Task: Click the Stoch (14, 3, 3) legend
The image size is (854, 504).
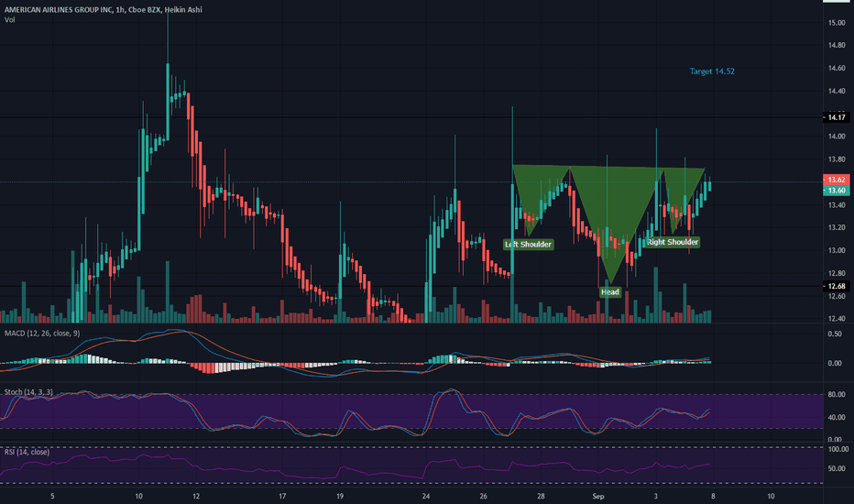Action: click(x=28, y=392)
